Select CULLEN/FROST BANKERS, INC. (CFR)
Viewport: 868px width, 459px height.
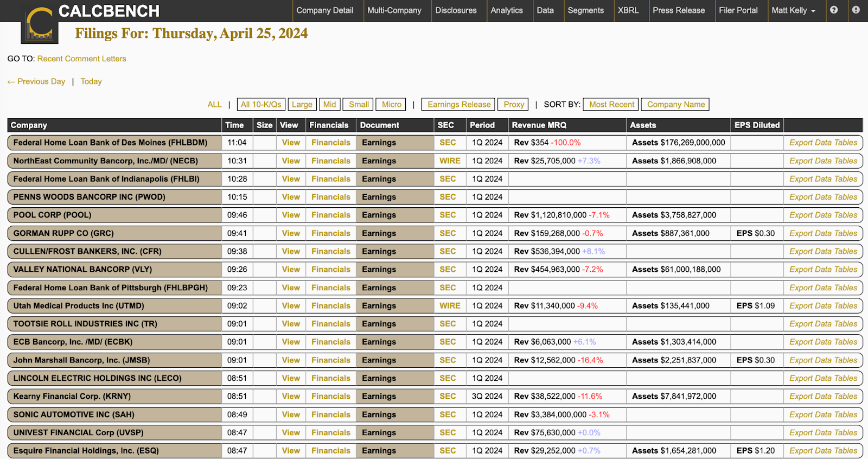(87, 251)
